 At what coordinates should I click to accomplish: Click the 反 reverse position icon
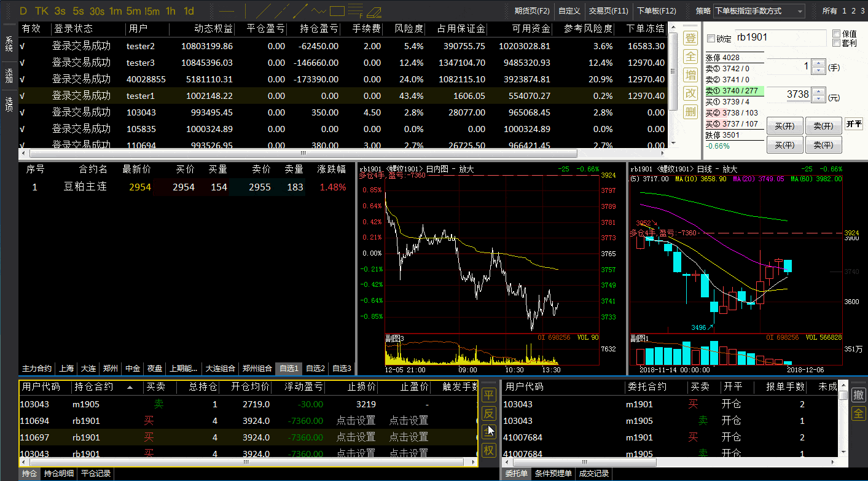point(488,413)
